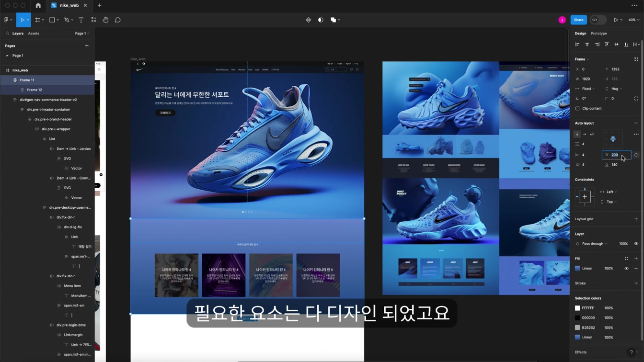Open the Page 1 dropdown

[82, 34]
